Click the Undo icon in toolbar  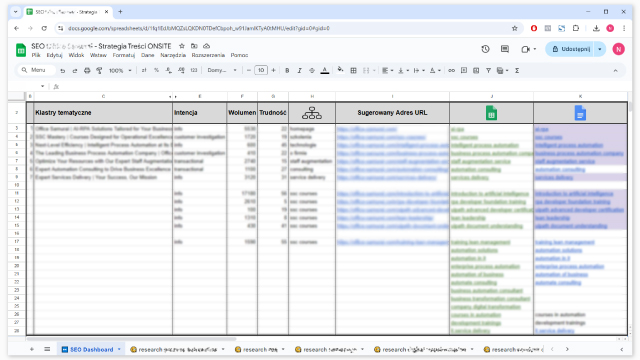click(x=62, y=71)
